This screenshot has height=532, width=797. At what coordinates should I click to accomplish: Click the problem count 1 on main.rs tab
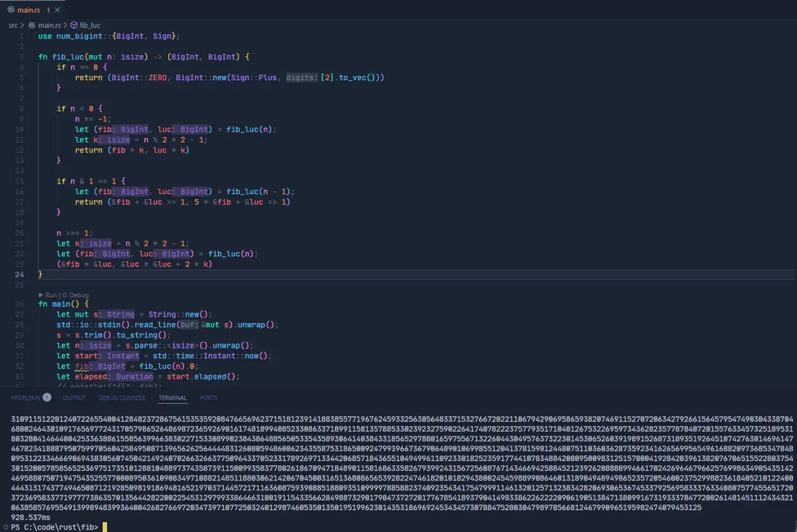[x=48, y=10]
